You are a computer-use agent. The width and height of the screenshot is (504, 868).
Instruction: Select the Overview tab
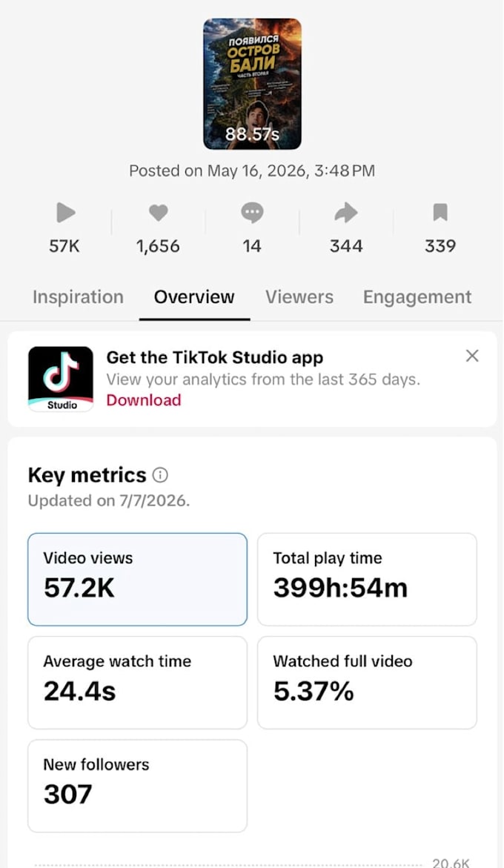(194, 297)
